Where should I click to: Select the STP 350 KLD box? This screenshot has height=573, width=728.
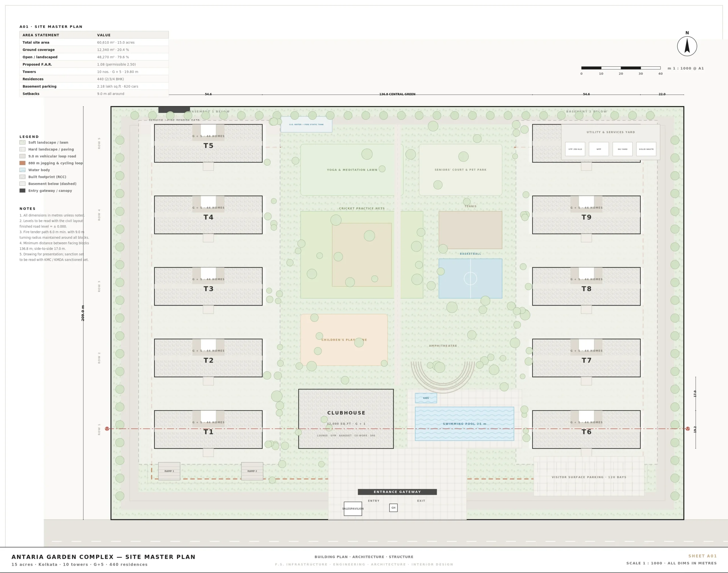(575, 149)
